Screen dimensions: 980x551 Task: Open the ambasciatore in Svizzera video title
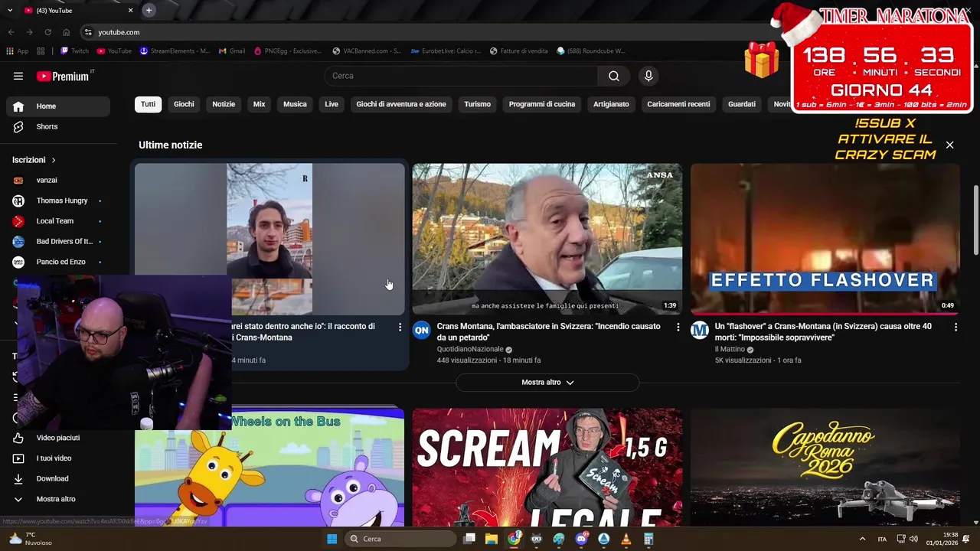pyautogui.click(x=548, y=331)
